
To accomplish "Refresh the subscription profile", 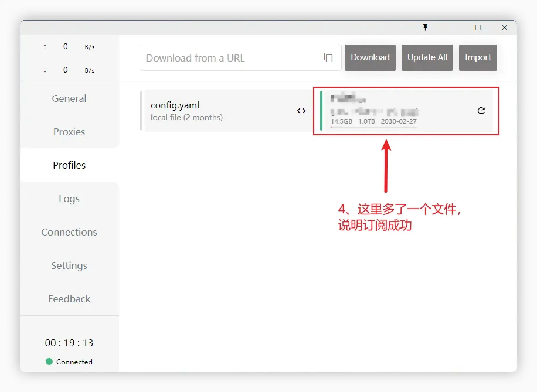I will point(481,111).
